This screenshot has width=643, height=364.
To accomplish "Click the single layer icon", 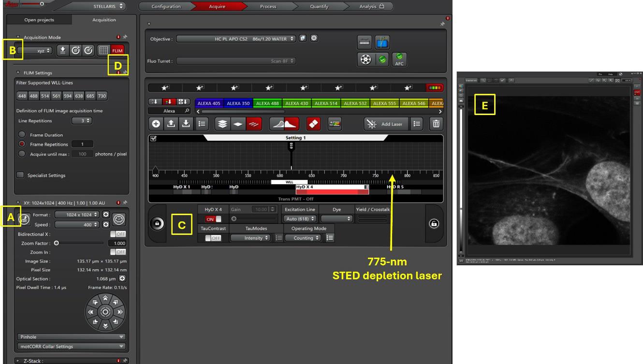I will pos(237,124).
